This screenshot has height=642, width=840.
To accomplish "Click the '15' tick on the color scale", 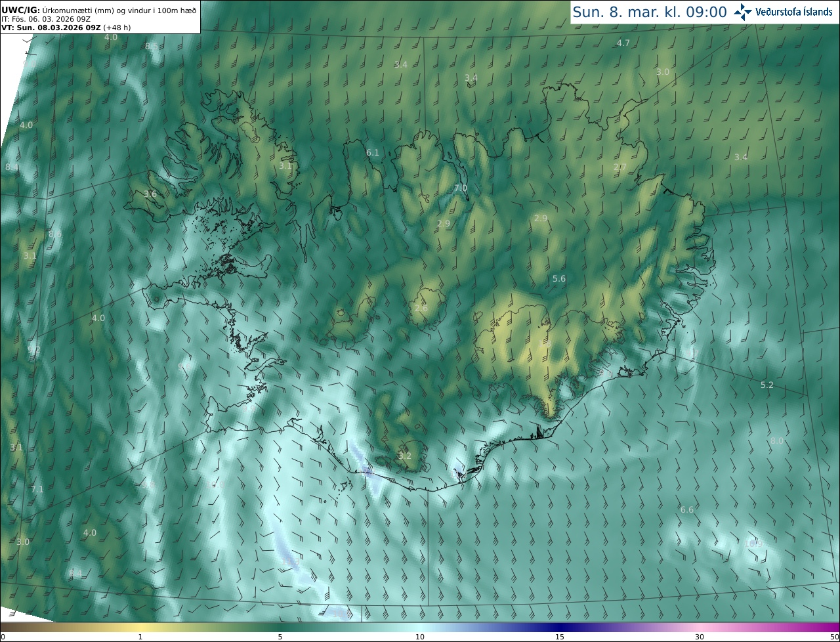I will click(x=560, y=637).
